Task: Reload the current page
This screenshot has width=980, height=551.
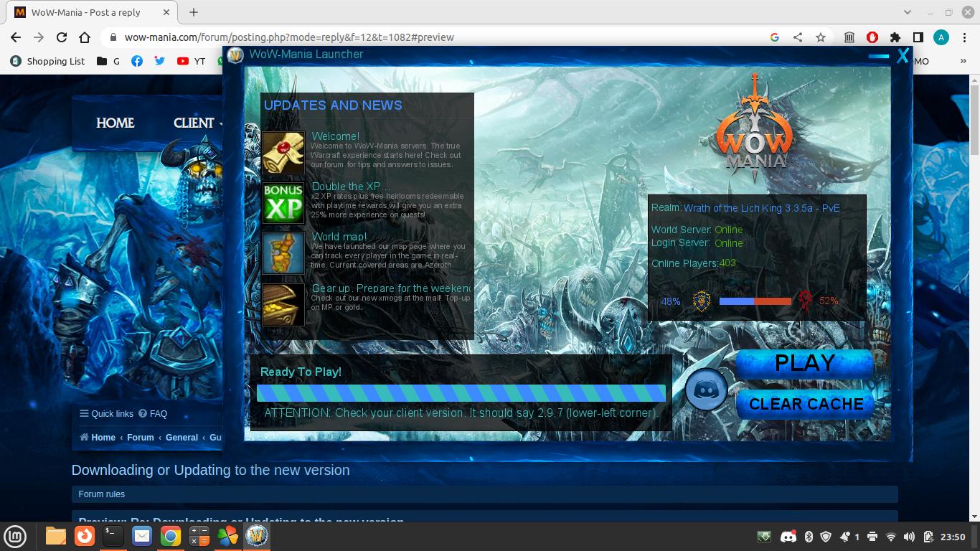Action: [x=62, y=37]
